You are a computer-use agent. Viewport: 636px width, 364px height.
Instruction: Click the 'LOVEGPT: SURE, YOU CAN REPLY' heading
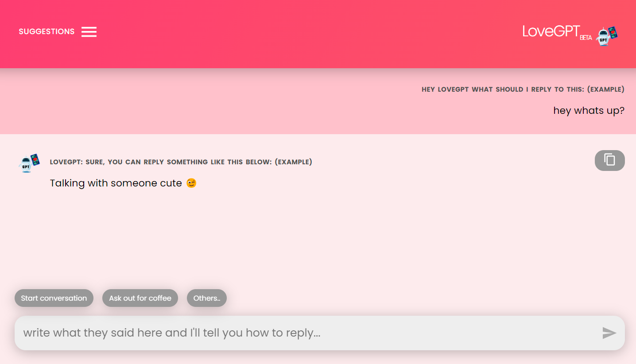[x=181, y=162]
